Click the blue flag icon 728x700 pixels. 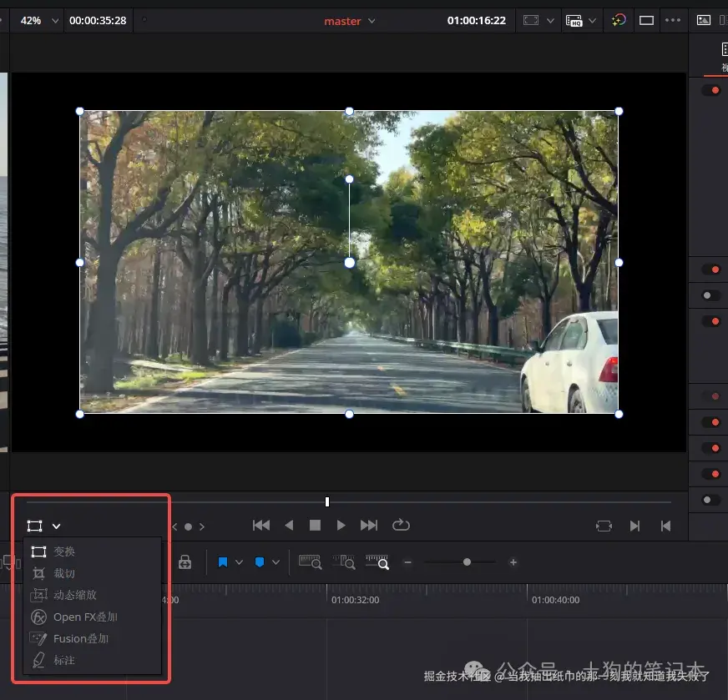[223, 563]
